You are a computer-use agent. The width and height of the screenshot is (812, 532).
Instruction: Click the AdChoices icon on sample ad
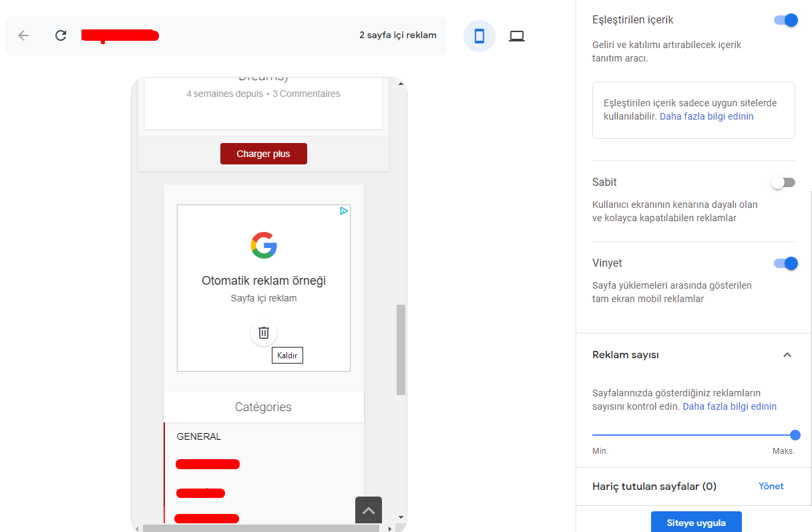click(343, 211)
